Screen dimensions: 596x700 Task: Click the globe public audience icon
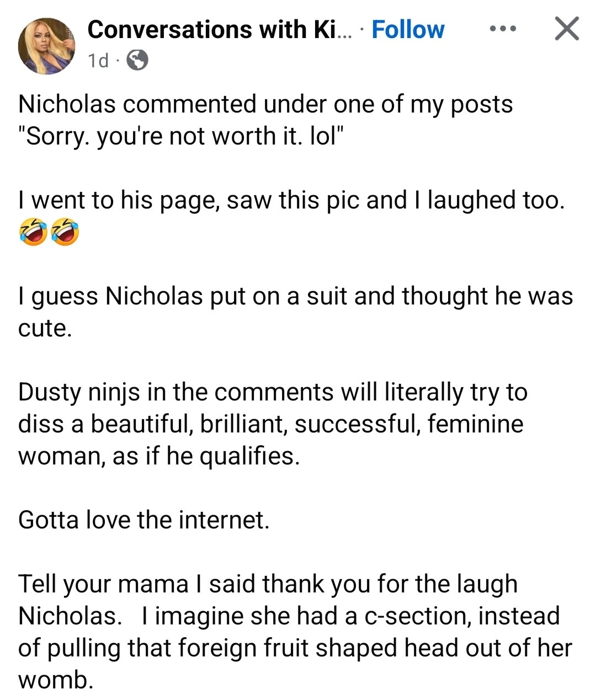[x=137, y=60]
